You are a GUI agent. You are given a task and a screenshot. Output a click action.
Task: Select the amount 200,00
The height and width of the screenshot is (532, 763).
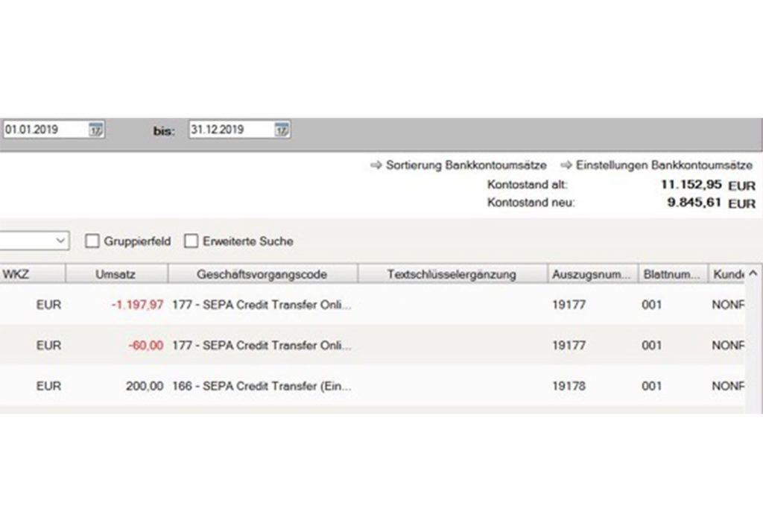click(x=145, y=387)
